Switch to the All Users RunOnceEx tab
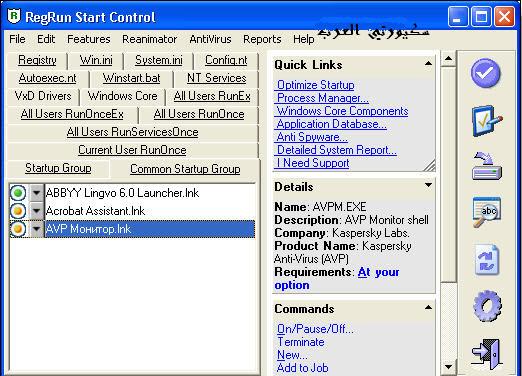 [x=72, y=114]
